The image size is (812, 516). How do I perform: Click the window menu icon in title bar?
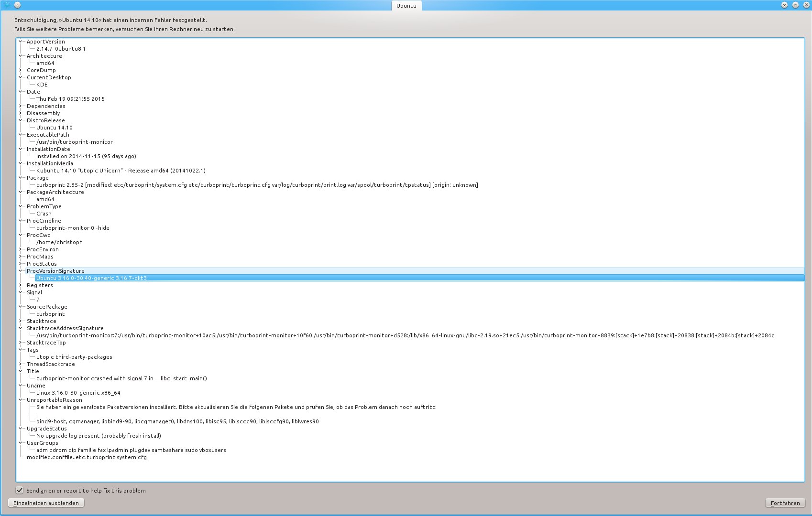pos(7,5)
